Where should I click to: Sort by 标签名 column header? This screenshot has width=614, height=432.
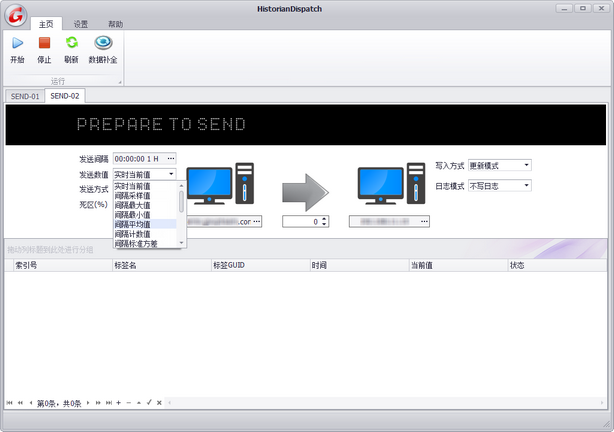pyautogui.click(x=161, y=266)
